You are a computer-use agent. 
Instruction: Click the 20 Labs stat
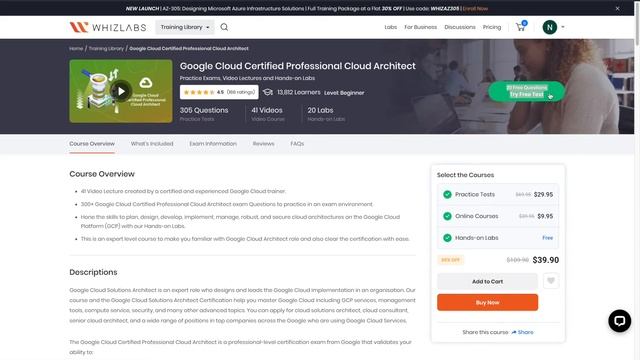click(x=320, y=110)
